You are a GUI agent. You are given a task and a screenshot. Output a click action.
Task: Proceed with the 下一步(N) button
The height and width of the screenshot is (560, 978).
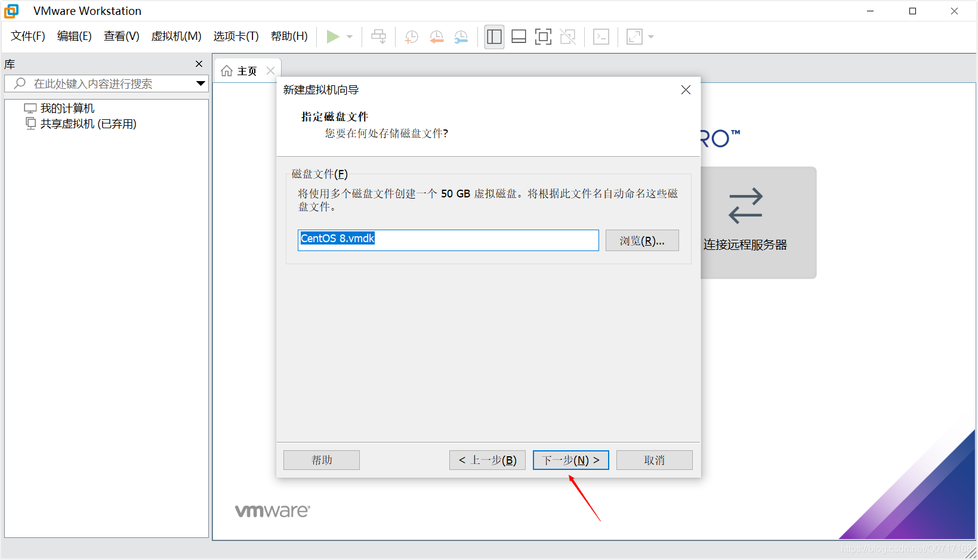coord(571,460)
